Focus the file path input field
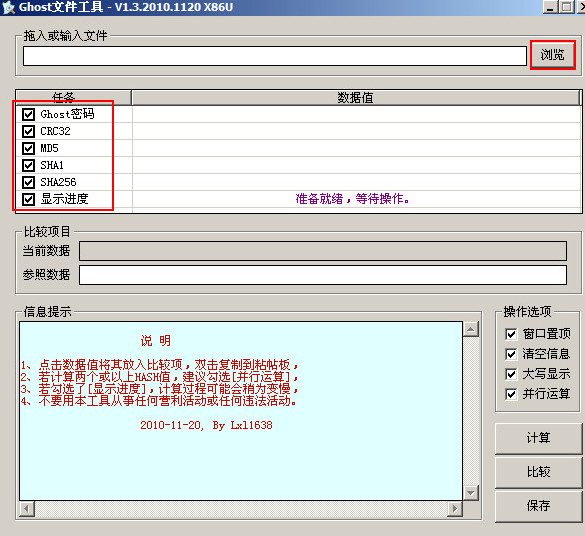The width and height of the screenshot is (585, 536). point(275,56)
